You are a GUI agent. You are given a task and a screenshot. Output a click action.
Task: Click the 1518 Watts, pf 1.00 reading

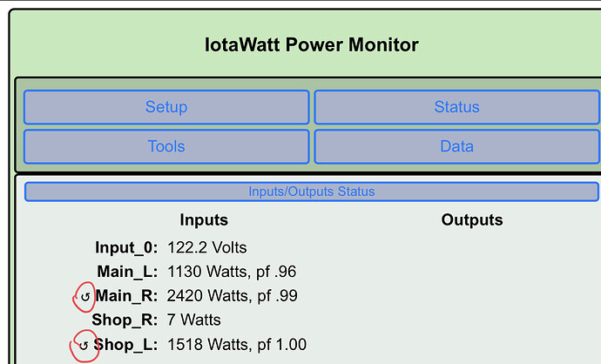coord(237,345)
